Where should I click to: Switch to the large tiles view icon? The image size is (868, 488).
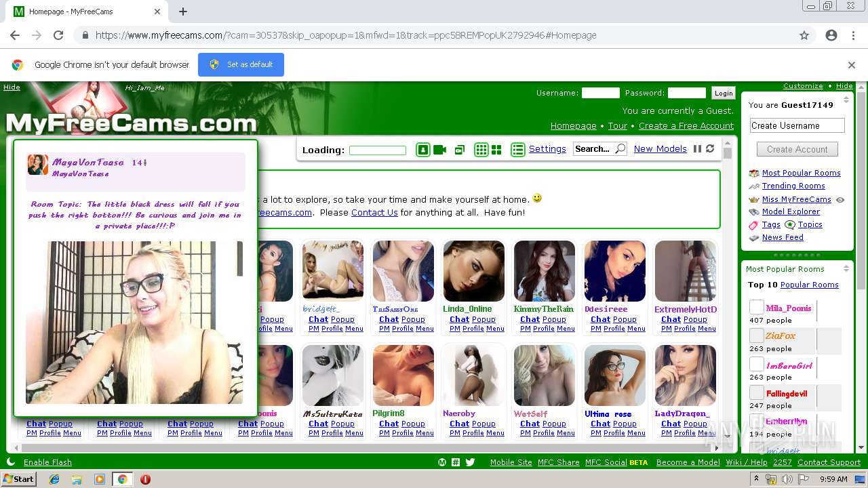point(496,150)
